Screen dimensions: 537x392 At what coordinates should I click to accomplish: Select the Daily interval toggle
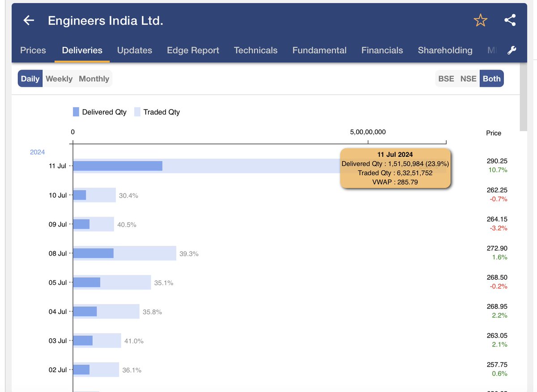click(30, 79)
